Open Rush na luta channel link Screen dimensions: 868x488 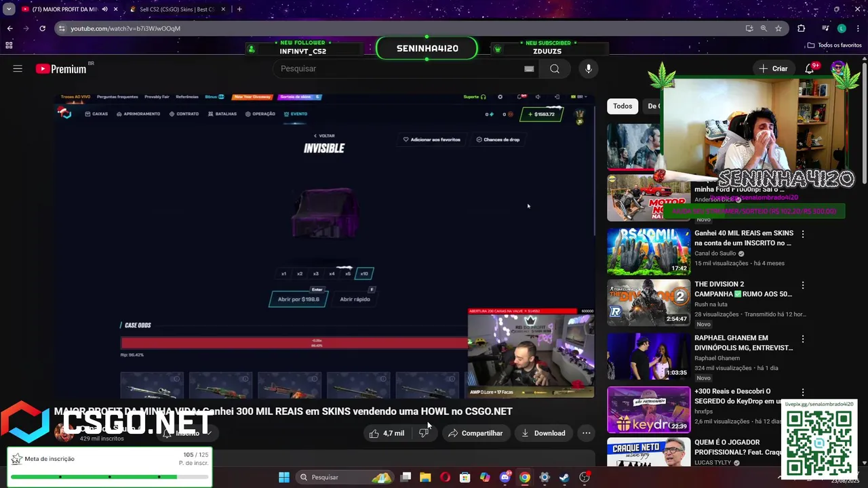710,304
